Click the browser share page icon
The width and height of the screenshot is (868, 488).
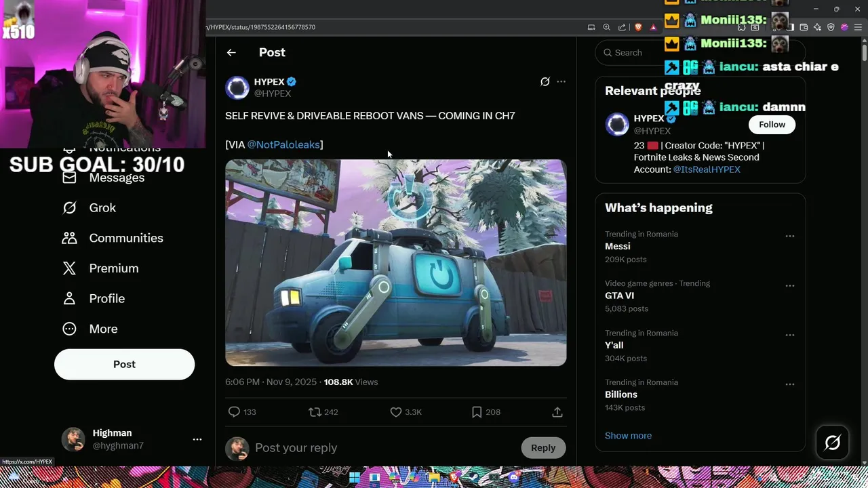tap(622, 27)
